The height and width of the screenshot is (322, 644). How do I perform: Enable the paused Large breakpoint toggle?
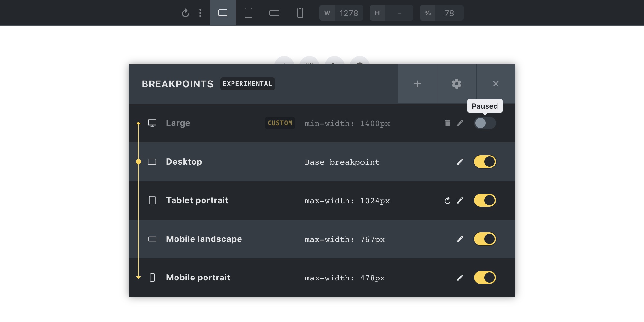[x=485, y=123]
